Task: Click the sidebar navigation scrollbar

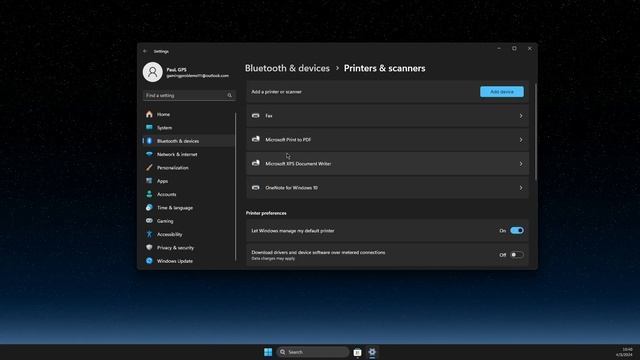Action: 236,187
